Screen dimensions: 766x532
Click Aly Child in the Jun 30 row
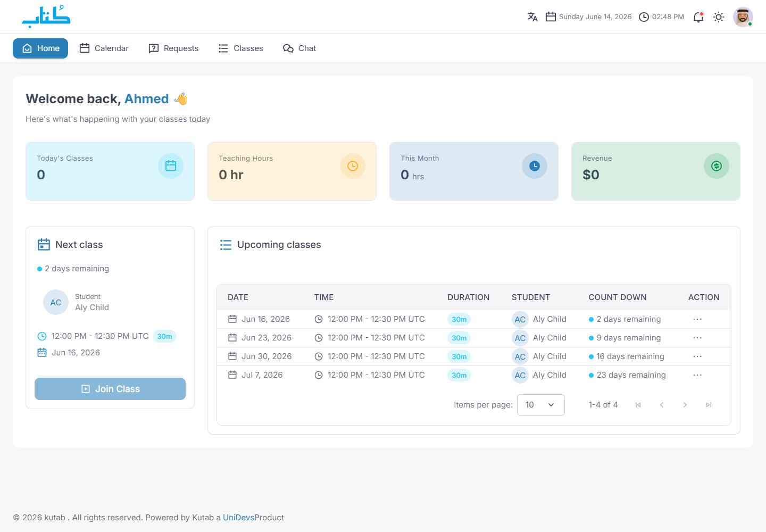pos(549,356)
